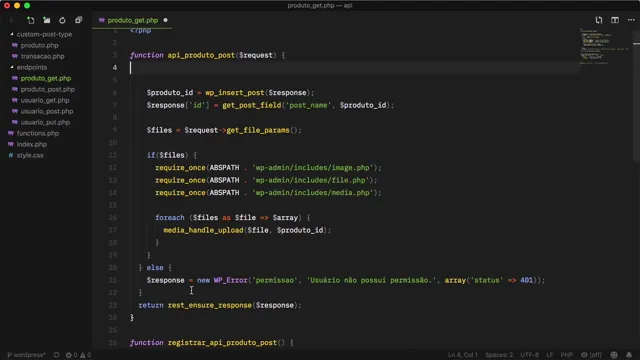Click the 401 status value
640x360 pixels.
click(x=527, y=280)
